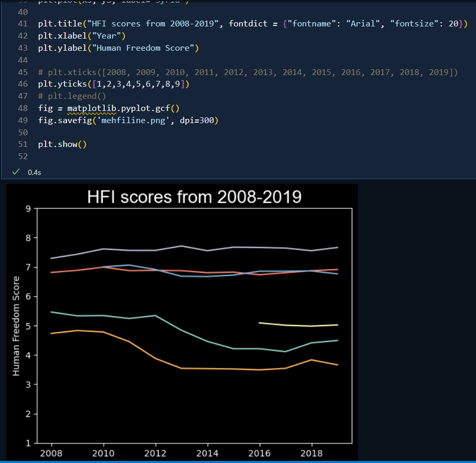This screenshot has height=463, width=476.
Task: Click the commented plt.xticks line
Action: coord(248,72)
